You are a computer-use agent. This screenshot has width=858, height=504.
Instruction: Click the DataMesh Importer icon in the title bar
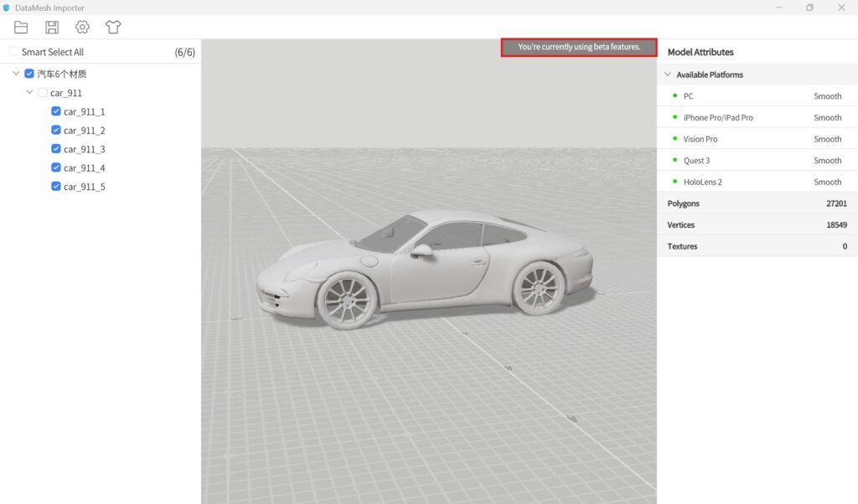[7, 8]
